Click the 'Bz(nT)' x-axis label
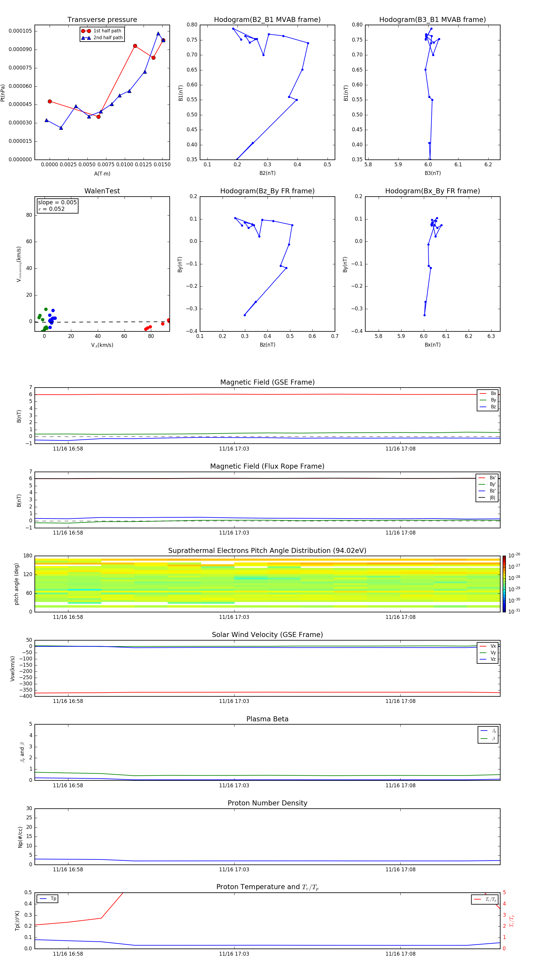 267,345
